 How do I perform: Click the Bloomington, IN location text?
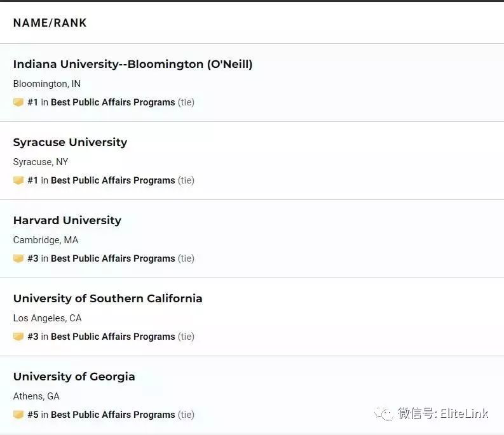coord(47,84)
